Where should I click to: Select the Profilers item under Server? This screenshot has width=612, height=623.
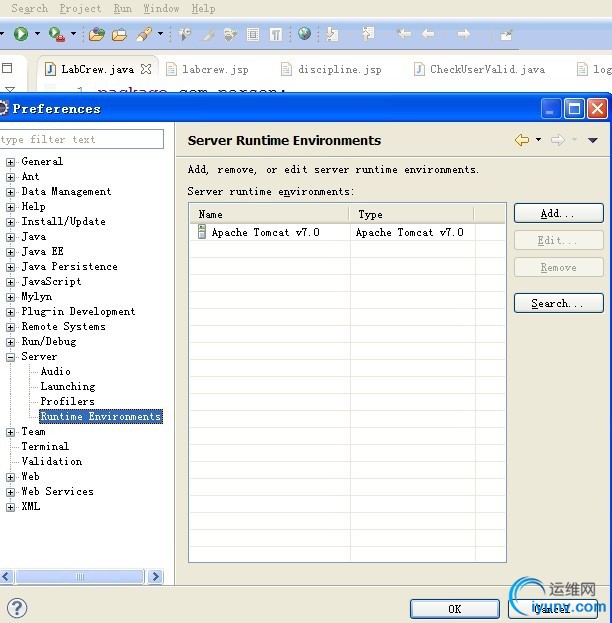(x=68, y=401)
